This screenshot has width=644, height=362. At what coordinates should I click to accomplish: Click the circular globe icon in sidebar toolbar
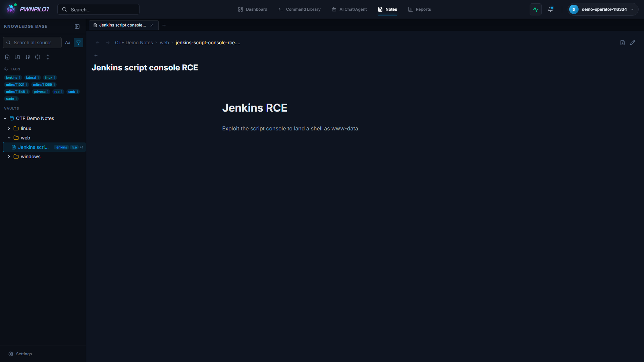[x=38, y=57]
